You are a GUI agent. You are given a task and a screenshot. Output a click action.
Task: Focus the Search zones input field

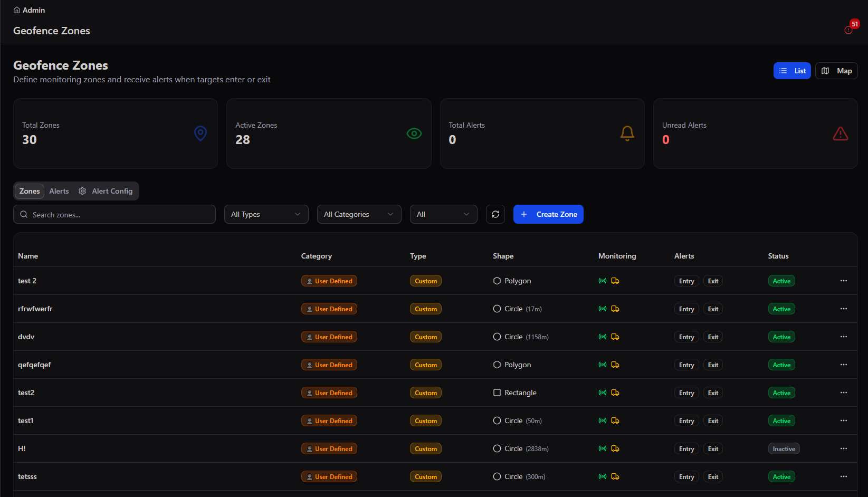point(115,214)
